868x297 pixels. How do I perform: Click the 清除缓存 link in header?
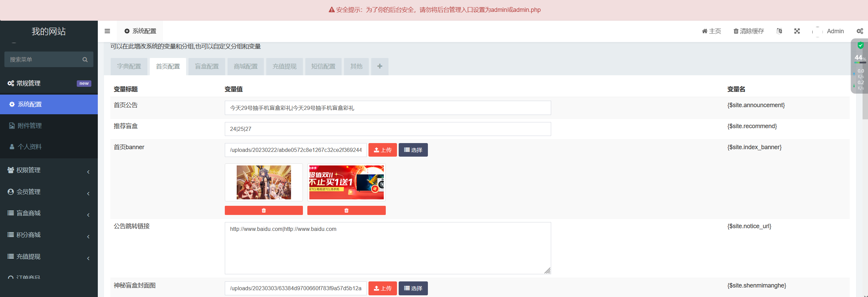pyautogui.click(x=748, y=31)
